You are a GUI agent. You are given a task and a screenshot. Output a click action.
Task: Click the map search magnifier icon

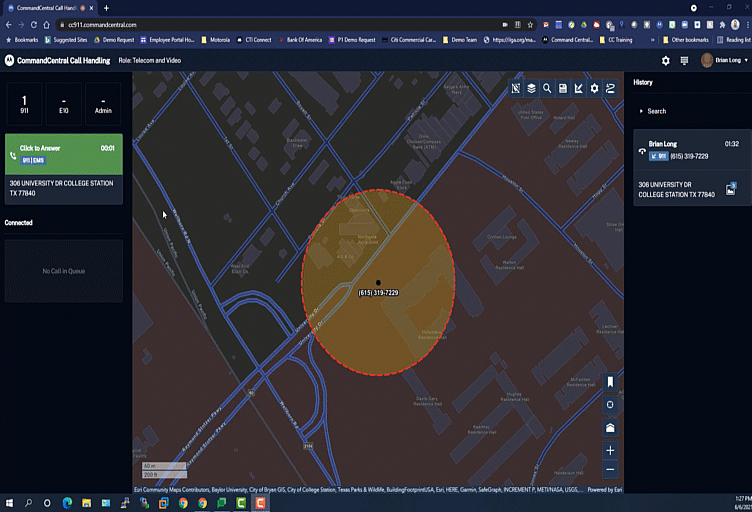[547, 88]
